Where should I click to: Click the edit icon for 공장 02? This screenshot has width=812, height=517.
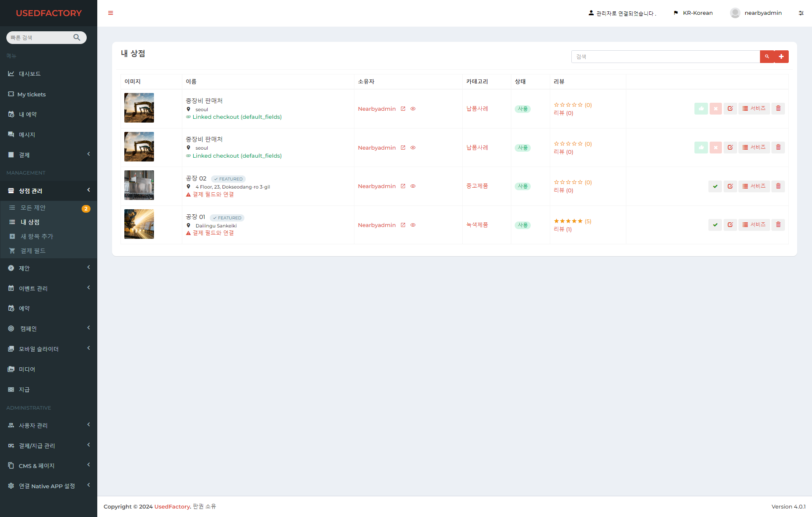click(x=730, y=186)
